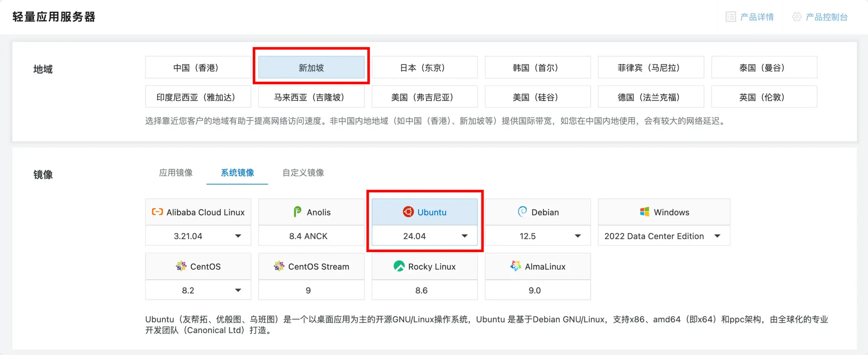This screenshot has width=868, height=355.
Task: Expand Debian 12.5 version dropdown
Action: coord(538,236)
